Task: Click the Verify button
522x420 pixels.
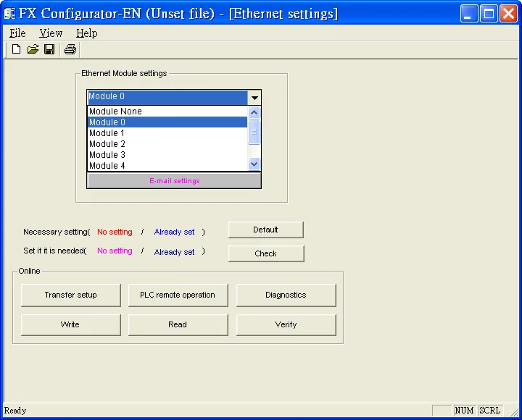Action: 286,324
